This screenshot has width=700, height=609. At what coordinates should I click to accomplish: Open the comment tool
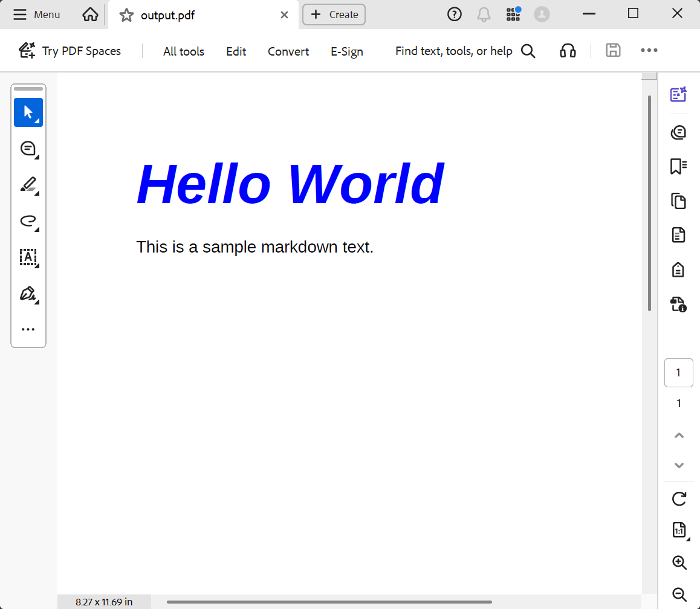coord(28,149)
